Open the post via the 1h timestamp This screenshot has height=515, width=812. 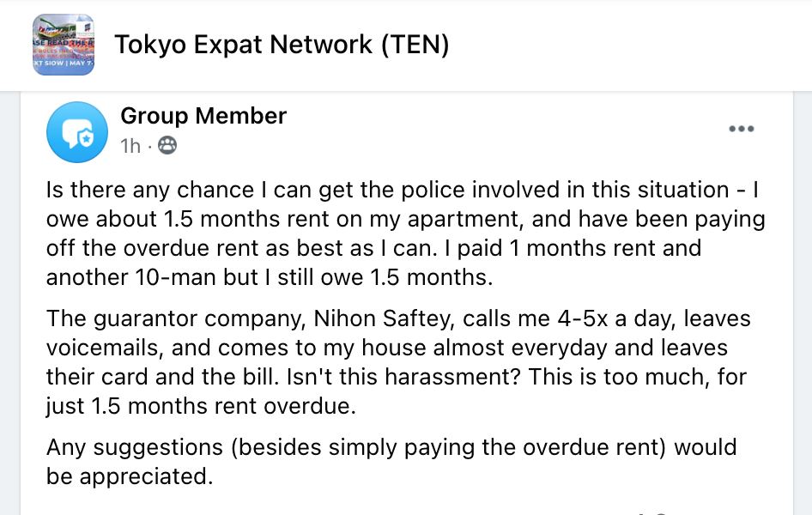click(x=130, y=147)
